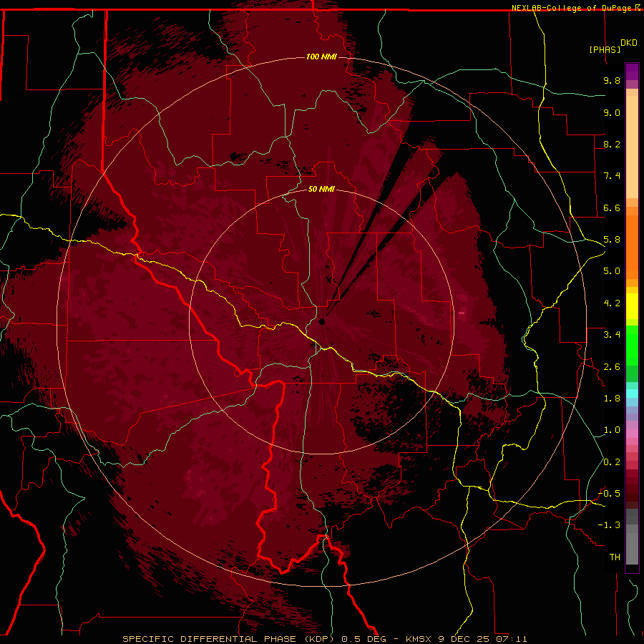Image resolution: width=644 pixels, height=644 pixels.
Task: Click the 7.4 scale value
Action: coord(612,176)
